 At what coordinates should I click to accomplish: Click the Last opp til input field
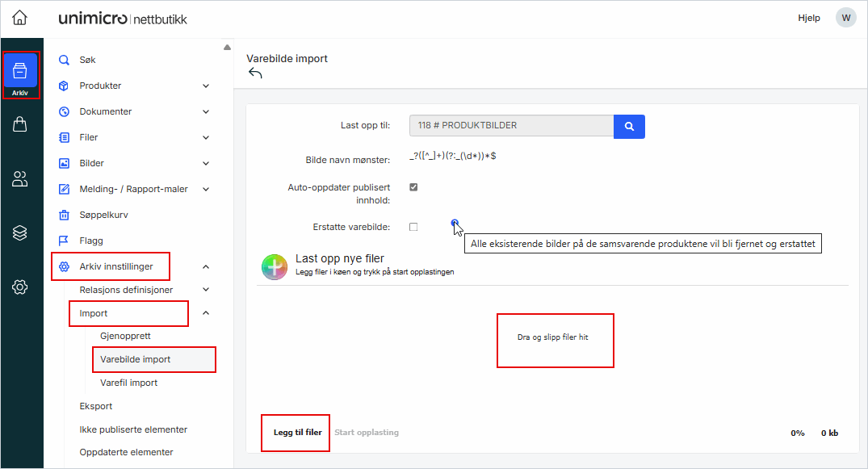click(511, 126)
